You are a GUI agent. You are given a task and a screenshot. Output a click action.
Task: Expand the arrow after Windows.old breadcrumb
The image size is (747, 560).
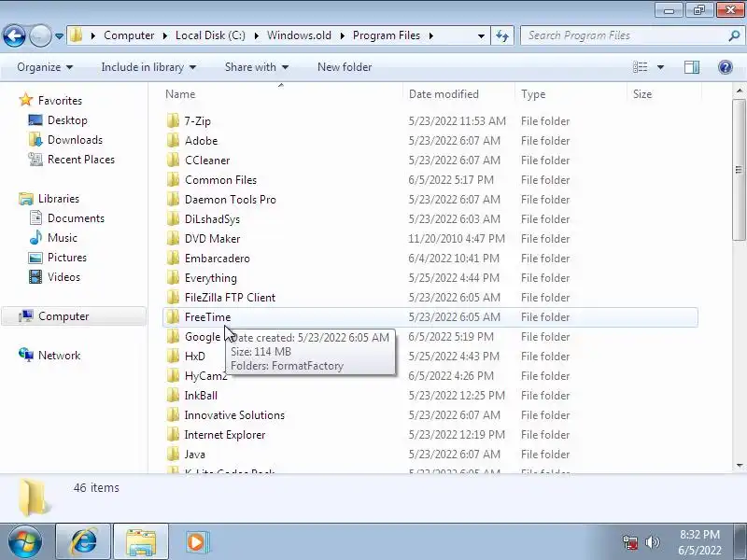342,35
